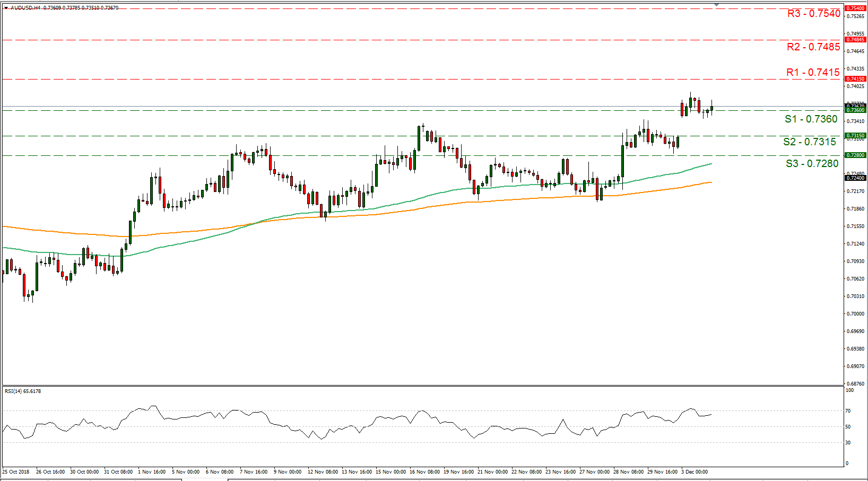The image size is (868, 481).
Task: Click the 0.71550 price scale value
Action: coord(856,226)
